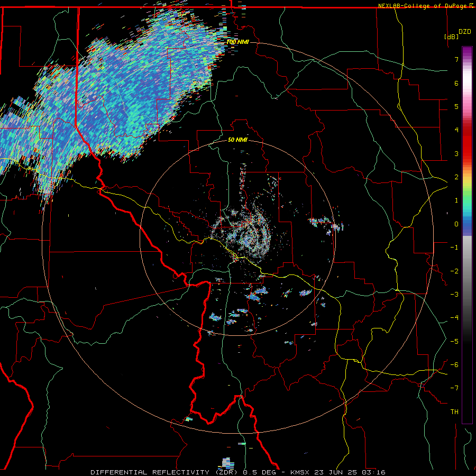The height and width of the screenshot is (476, 476).
Task: Click the -7 value on the scale
Action: [x=454, y=388]
